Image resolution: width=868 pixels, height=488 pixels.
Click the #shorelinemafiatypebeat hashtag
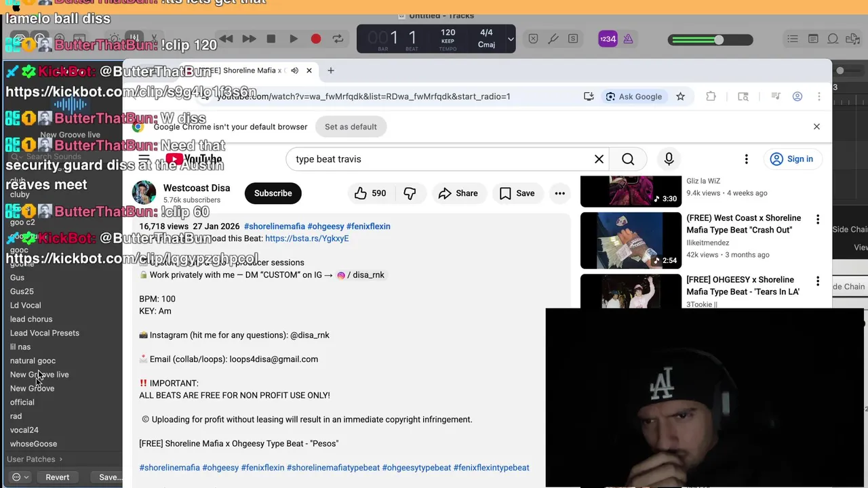click(x=333, y=468)
